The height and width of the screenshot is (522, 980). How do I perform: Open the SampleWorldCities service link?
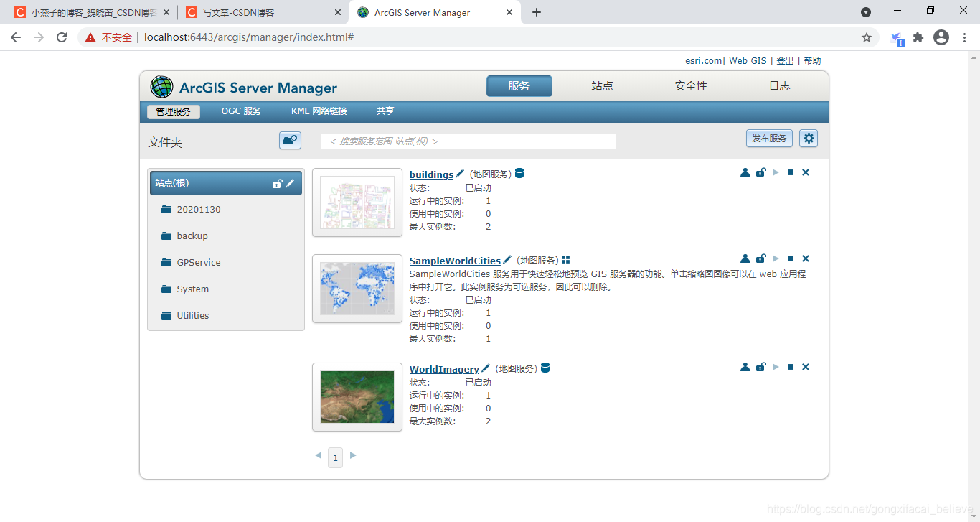pyautogui.click(x=455, y=261)
